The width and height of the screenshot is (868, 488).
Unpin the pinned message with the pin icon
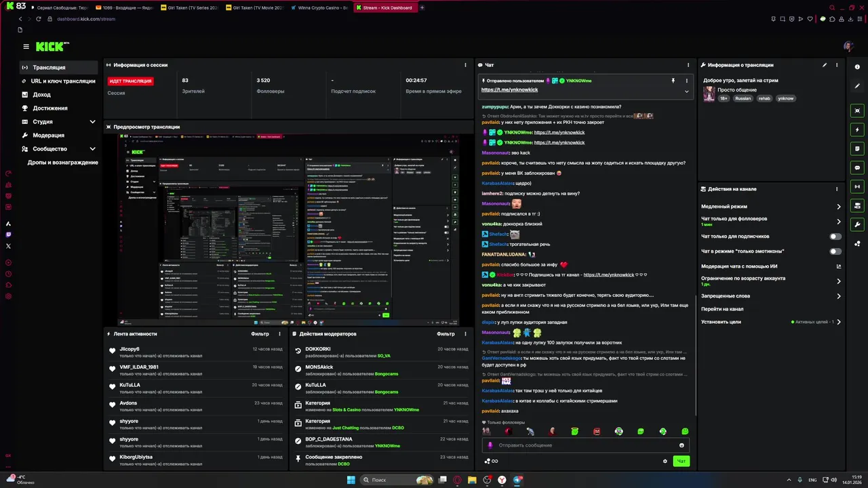[x=673, y=81]
